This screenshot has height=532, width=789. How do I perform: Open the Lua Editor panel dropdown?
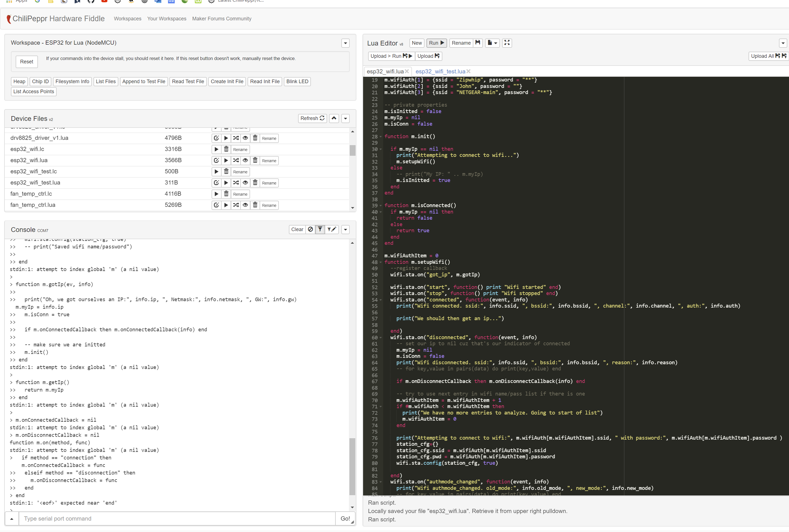(x=783, y=43)
